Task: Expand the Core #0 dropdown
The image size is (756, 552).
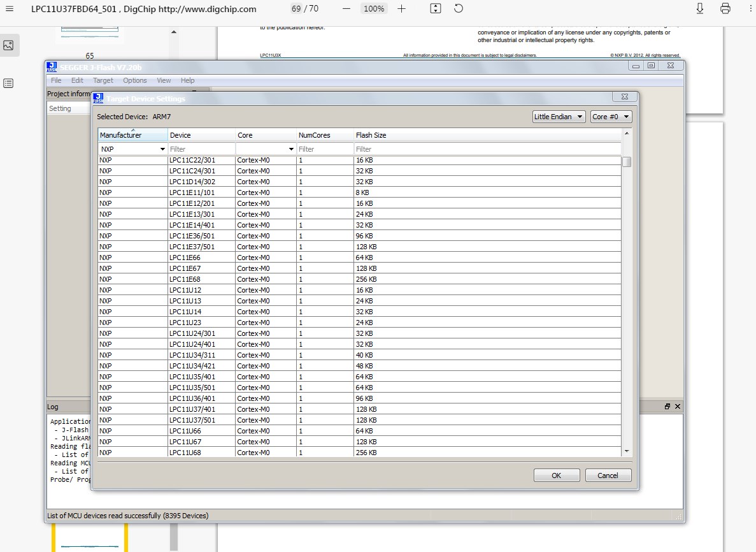Action: [610, 117]
